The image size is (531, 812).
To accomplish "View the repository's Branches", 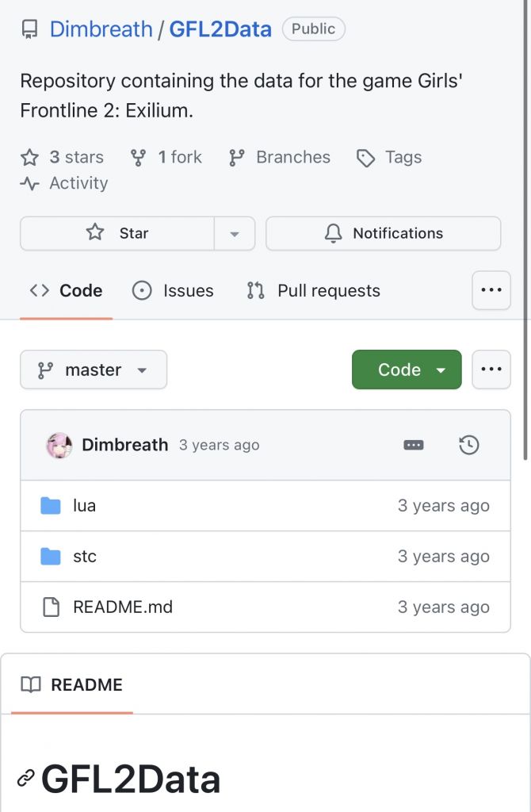I will [279, 157].
